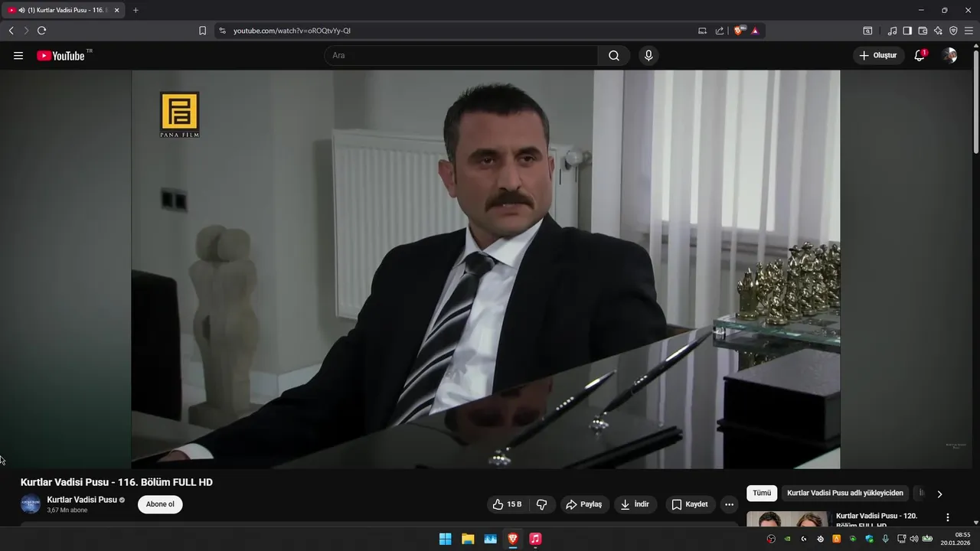Select the Kurtlar Vadisi Pusu browser tab
980x551 pixels.
click(x=64, y=10)
